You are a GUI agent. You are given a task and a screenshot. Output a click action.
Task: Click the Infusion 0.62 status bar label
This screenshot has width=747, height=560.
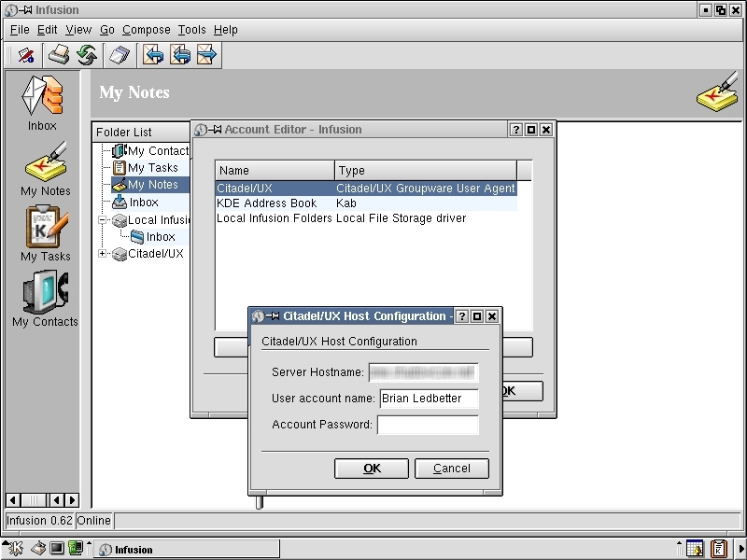tap(39, 521)
